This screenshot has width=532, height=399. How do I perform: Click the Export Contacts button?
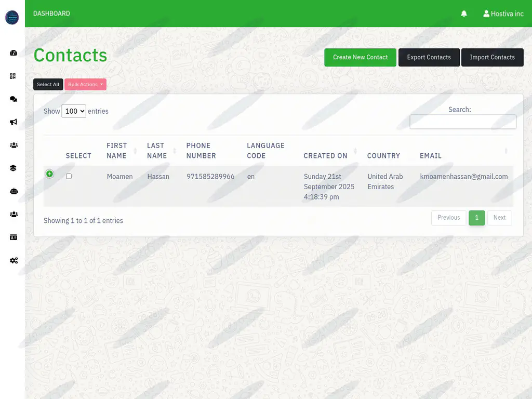pos(429,57)
